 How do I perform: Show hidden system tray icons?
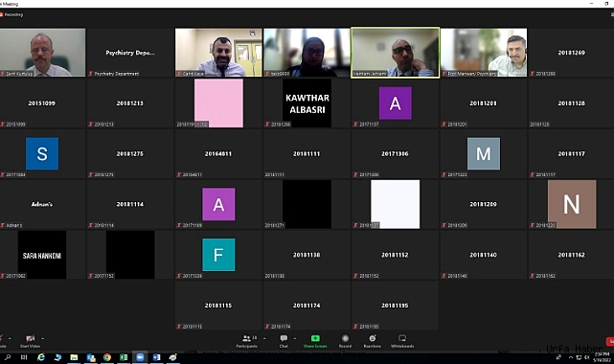click(571, 357)
